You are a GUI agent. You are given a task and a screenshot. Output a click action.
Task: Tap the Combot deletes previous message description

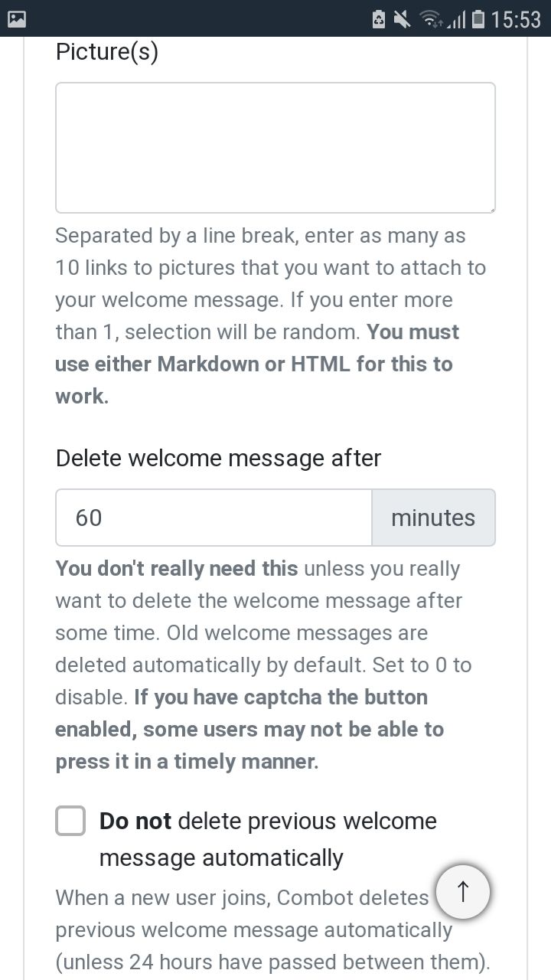click(x=272, y=929)
